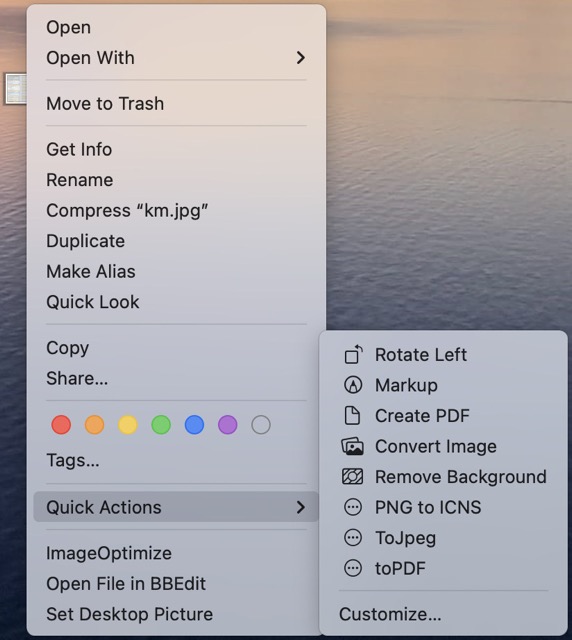
Task: Select the Markup pen icon
Action: (x=353, y=385)
